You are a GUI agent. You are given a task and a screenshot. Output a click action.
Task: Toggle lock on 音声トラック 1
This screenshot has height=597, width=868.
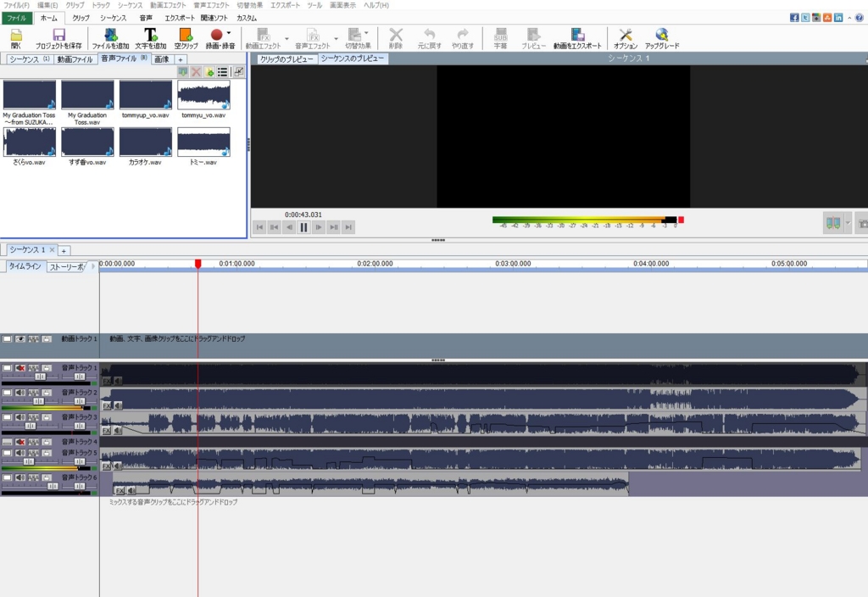pyautogui.click(x=47, y=368)
